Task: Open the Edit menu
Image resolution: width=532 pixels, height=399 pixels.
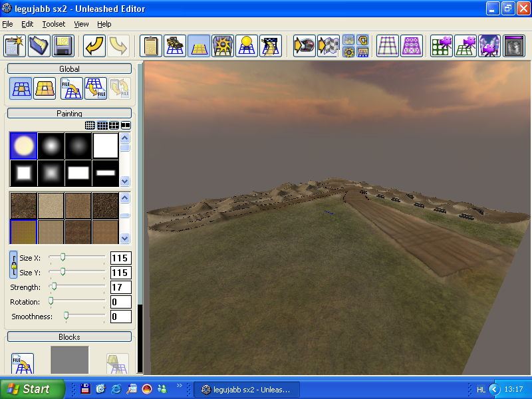Action: [x=27, y=24]
